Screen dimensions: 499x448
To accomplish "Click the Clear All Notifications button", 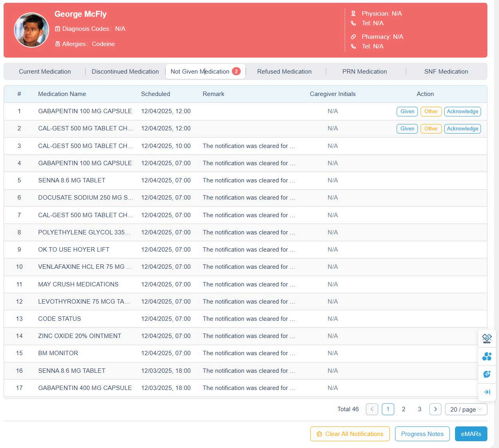I will tap(350, 434).
